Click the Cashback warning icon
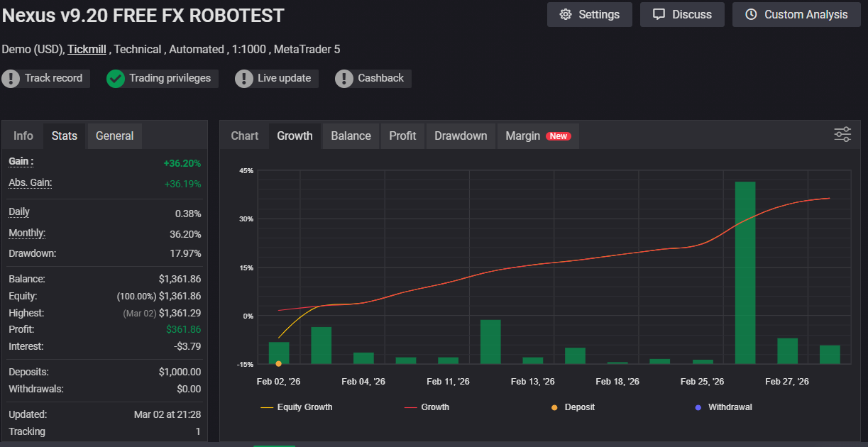The width and height of the screenshot is (868, 447). point(344,79)
